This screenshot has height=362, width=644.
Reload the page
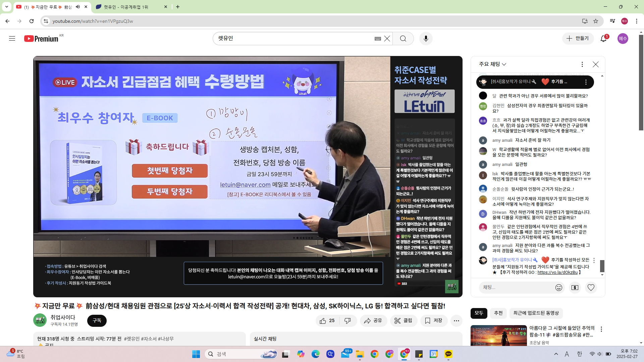[32, 21]
